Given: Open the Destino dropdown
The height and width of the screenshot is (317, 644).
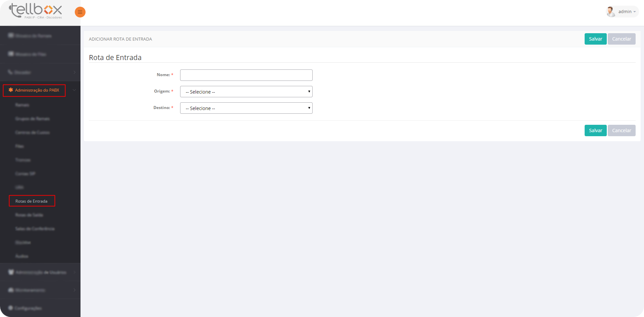Looking at the screenshot, I should click(246, 108).
